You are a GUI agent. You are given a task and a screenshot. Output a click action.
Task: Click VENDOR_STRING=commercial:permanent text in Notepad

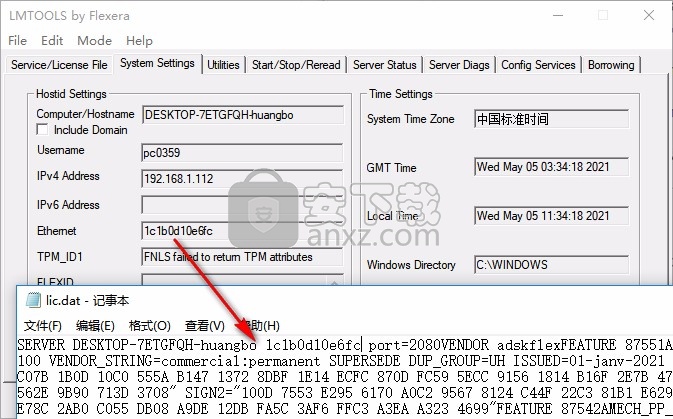click(185, 361)
